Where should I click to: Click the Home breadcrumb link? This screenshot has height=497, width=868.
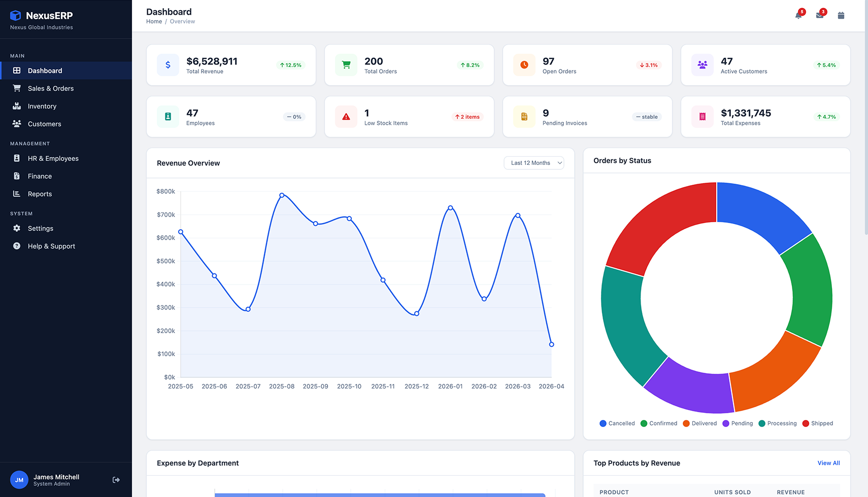click(x=154, y=21)
